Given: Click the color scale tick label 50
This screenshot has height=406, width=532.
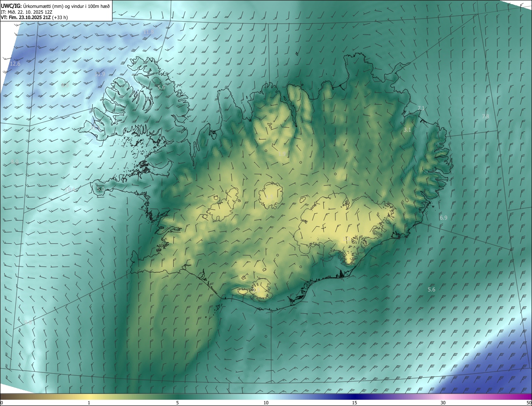Looking at the screenshot, I should coord(529,403).
